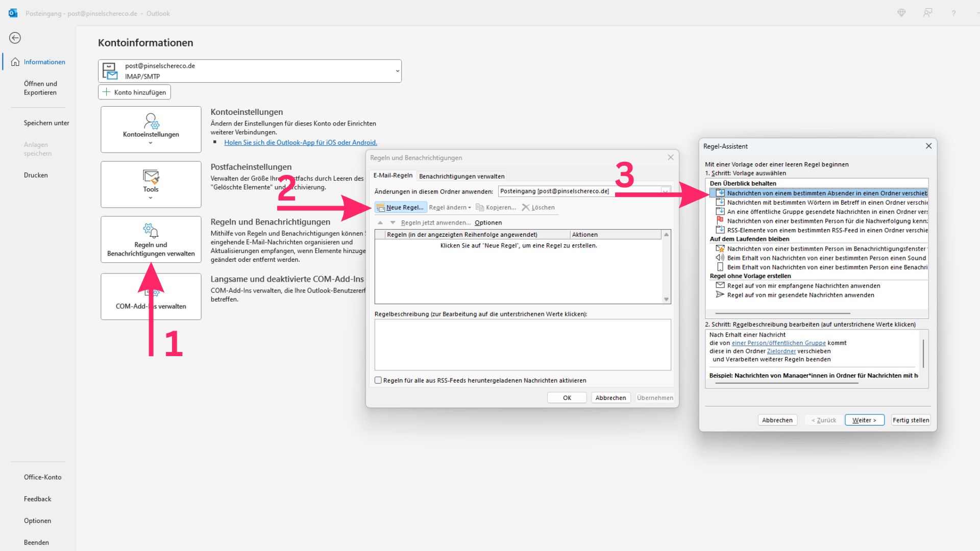Open rule Optionen in rules toolbar
Image resolution: width=980 pixels, height=551 pixels.
488,223
